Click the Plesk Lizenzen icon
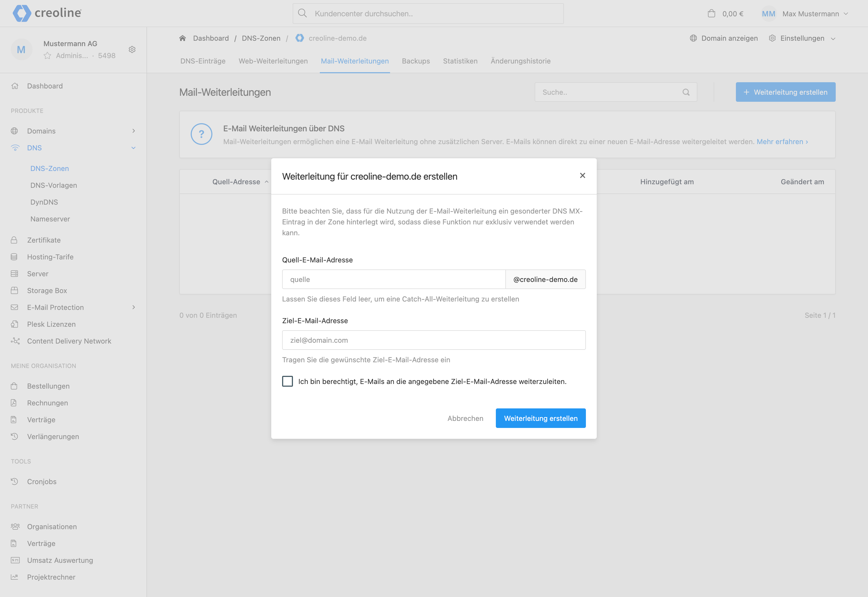868x597 pixels. click(x=15, y=324)
